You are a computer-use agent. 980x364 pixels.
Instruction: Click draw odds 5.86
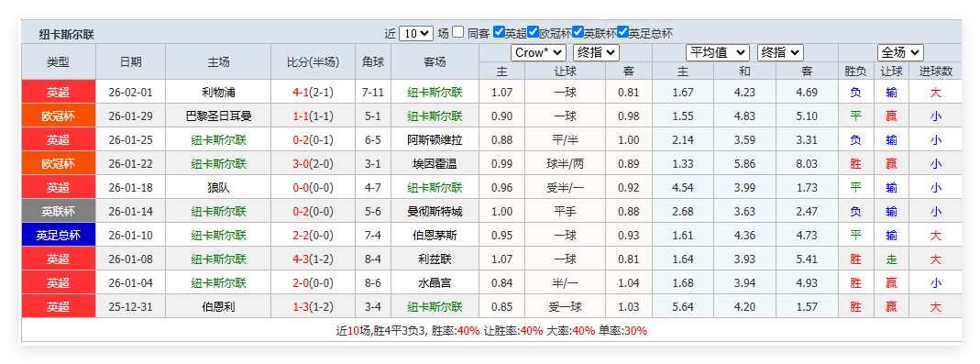click(745, 164)
